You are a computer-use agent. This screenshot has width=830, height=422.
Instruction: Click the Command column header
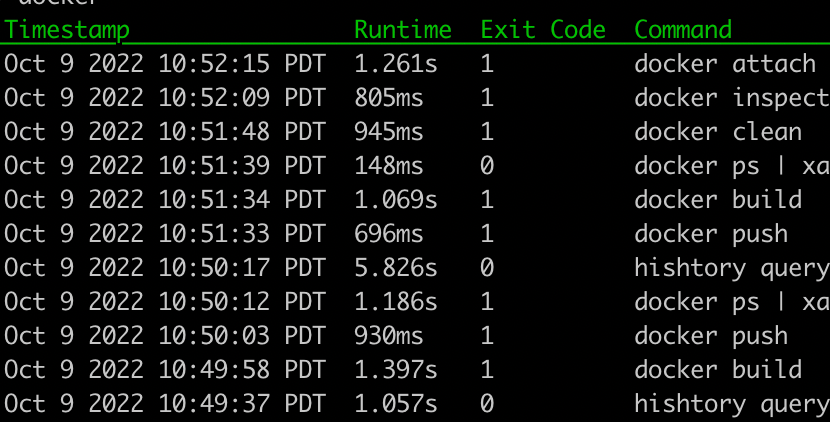(683, 29)
